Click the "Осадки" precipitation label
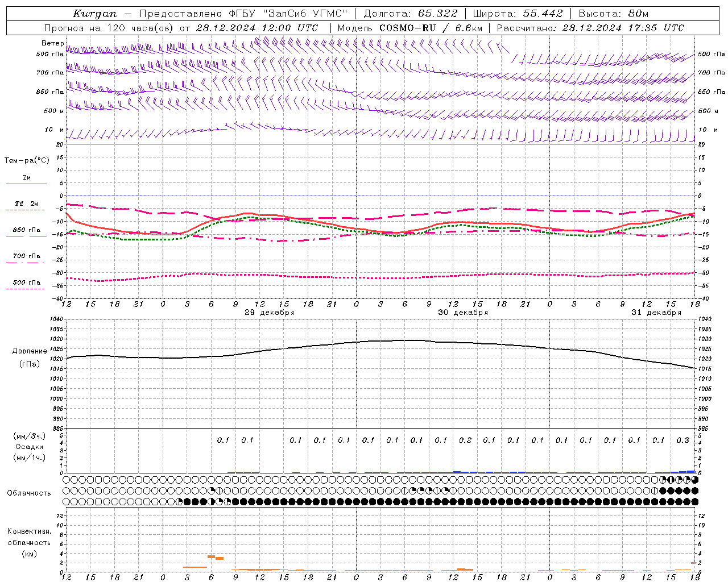This screenshot has height=582, width=728. tap(30, 447)
